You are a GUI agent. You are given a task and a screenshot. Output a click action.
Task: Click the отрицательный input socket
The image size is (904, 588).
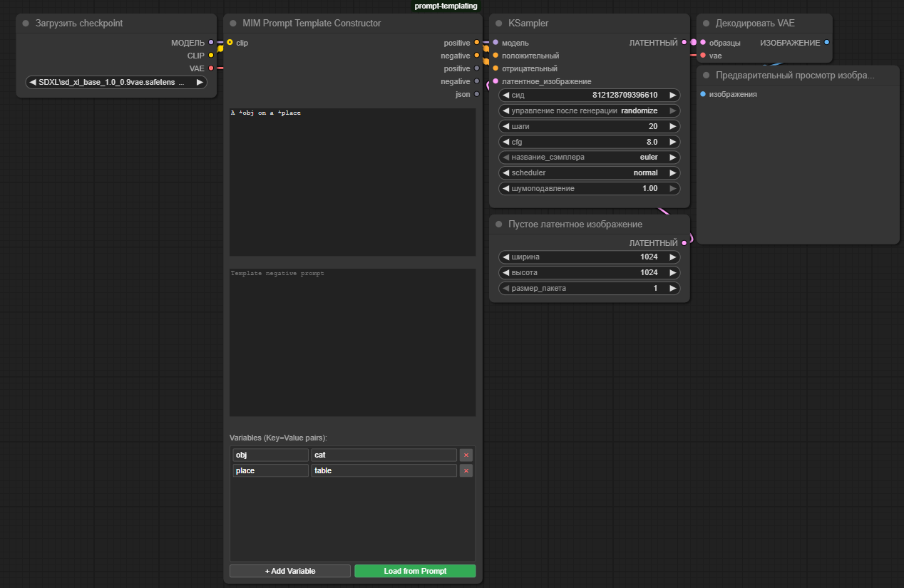[495, 68]
